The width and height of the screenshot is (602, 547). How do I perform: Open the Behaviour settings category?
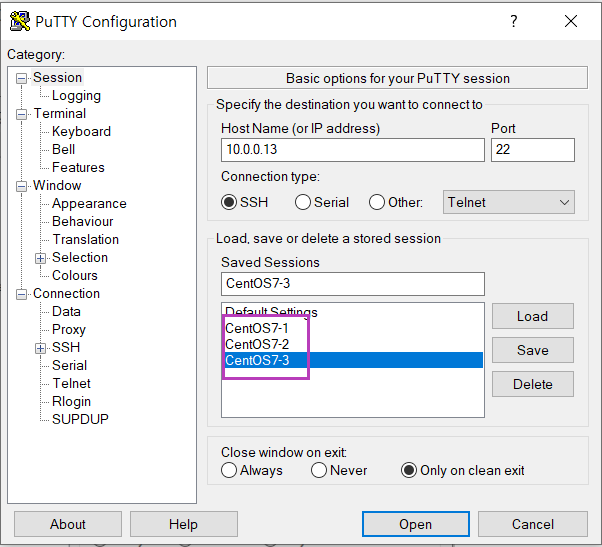click(83, 221)
